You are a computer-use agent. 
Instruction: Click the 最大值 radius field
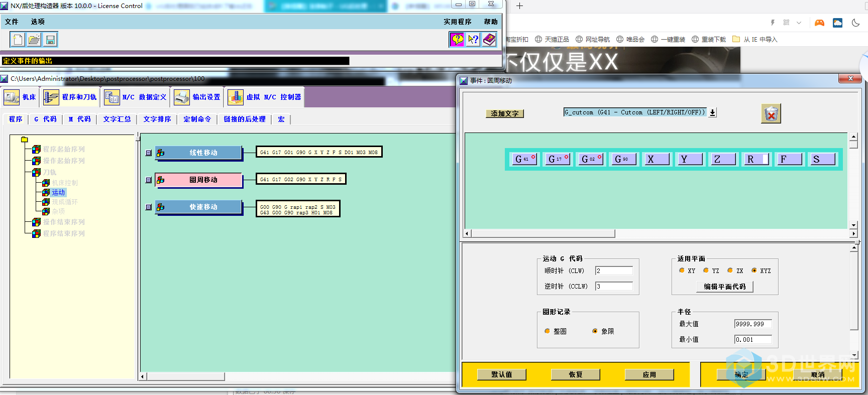click(753, 324)
